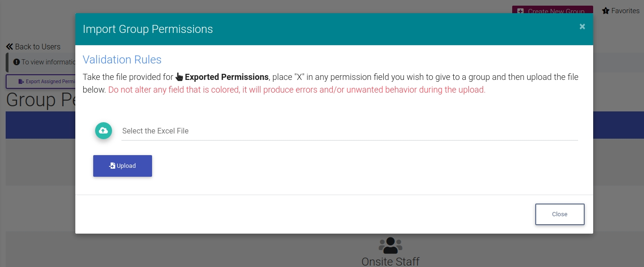Click the hand pointer icon before Exported Permissions
This screenshot has width=644, height=267.
click(x=179, y=77)
